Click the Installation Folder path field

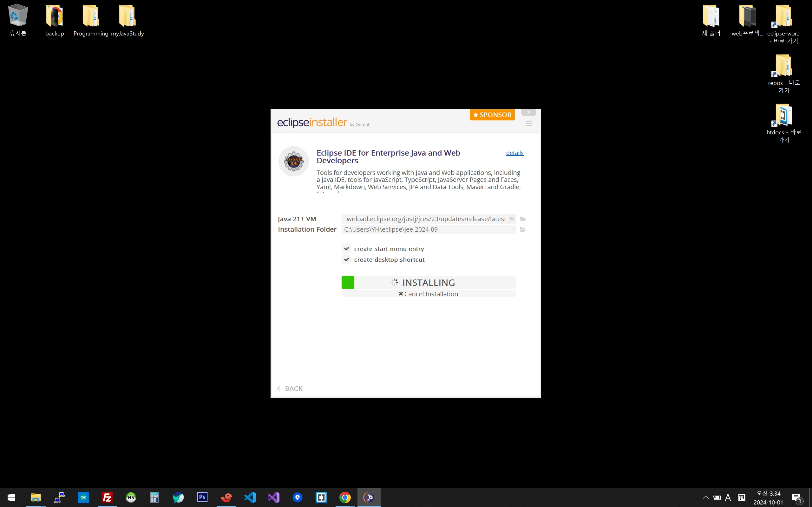tap(428, 230)
